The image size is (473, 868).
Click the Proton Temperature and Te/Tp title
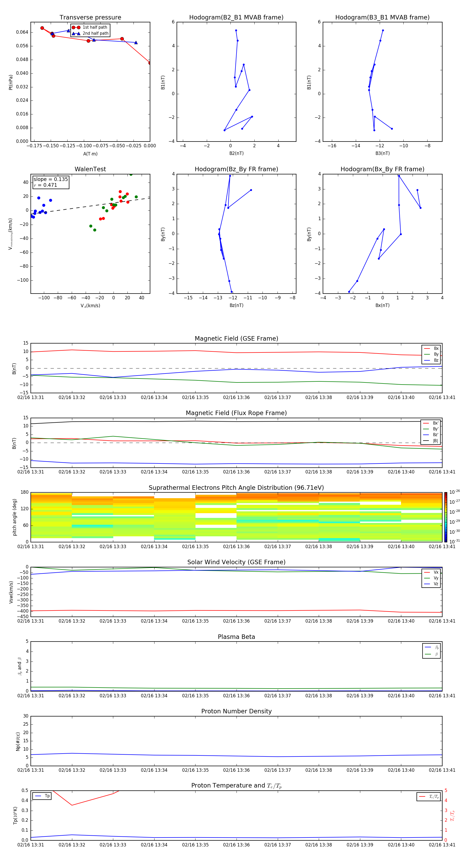coord(236,786)
